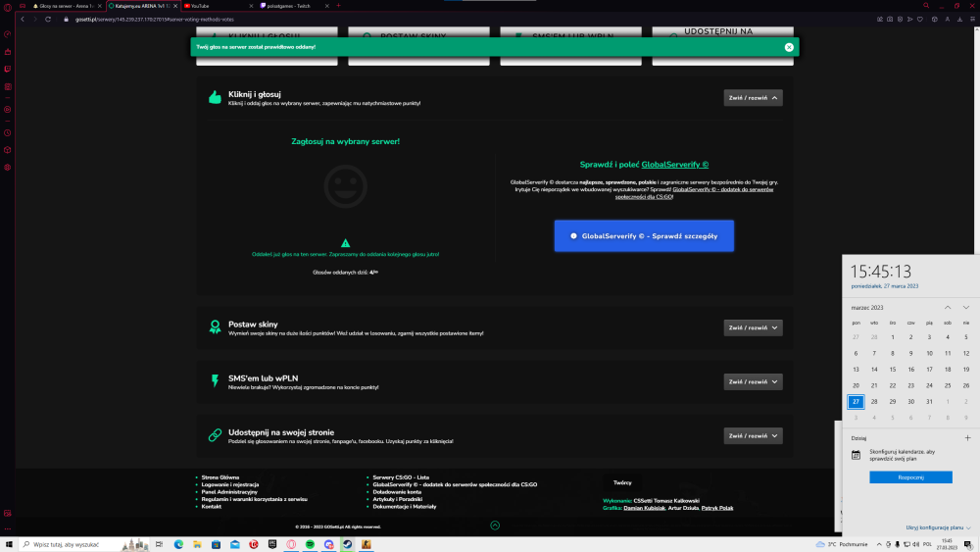Click the lightning bolt SMS icon
This screenshot has height=552, width=980.
coord(215,380)
